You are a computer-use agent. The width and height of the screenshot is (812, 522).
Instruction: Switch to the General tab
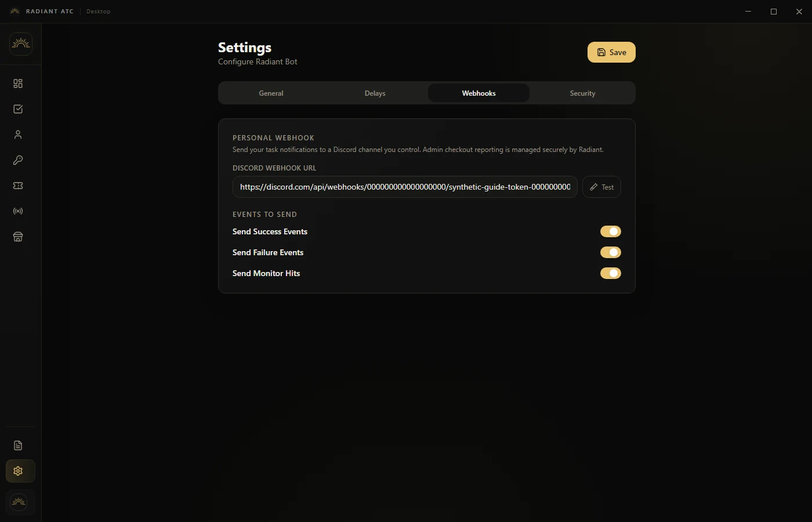[271, 93]
